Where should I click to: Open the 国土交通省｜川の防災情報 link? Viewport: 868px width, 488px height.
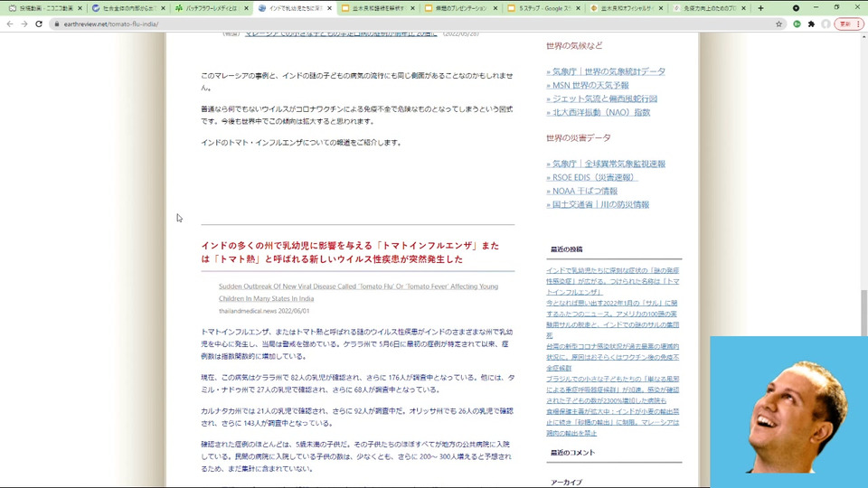(x=598, y=205)
